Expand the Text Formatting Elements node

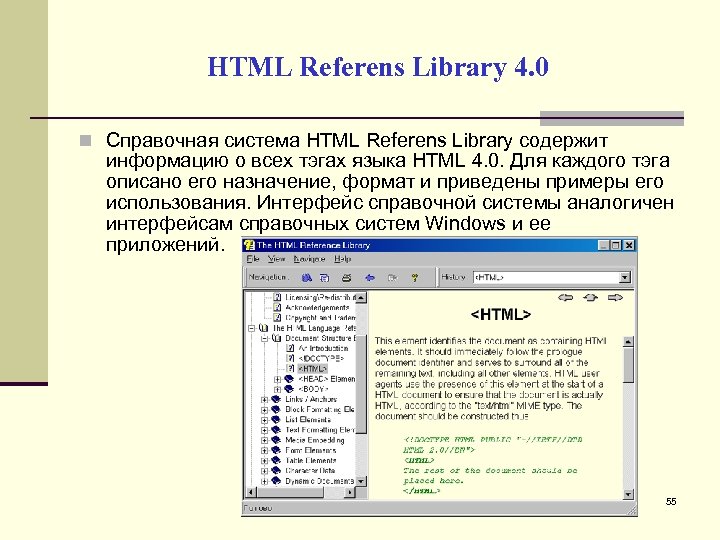pyautogui.click(x=264, y=430)
